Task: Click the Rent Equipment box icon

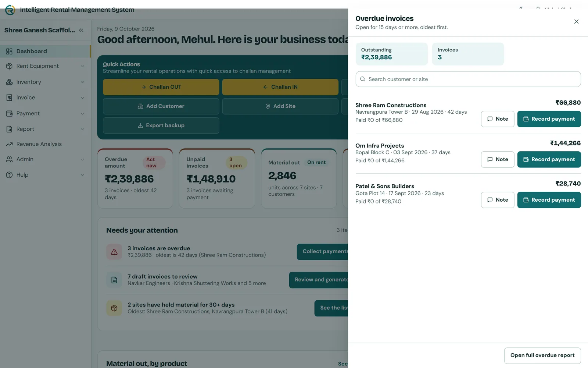Action: tap(9, 66)
